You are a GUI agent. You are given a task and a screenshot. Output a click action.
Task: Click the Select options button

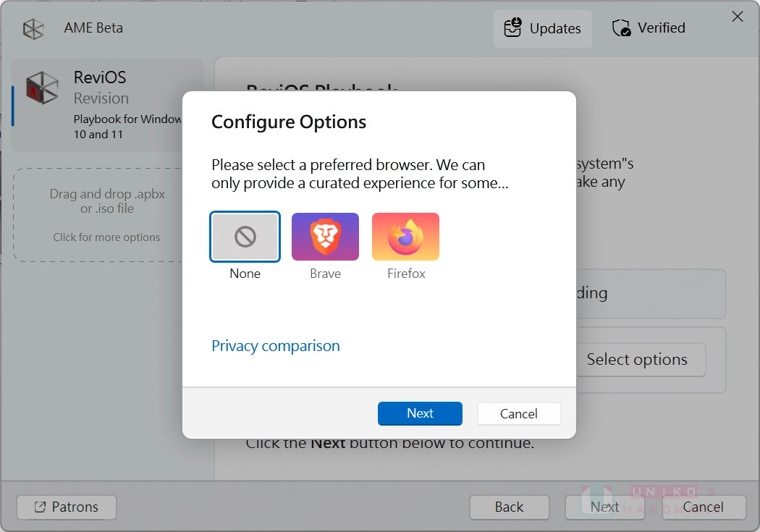click(x=636, y=360)
